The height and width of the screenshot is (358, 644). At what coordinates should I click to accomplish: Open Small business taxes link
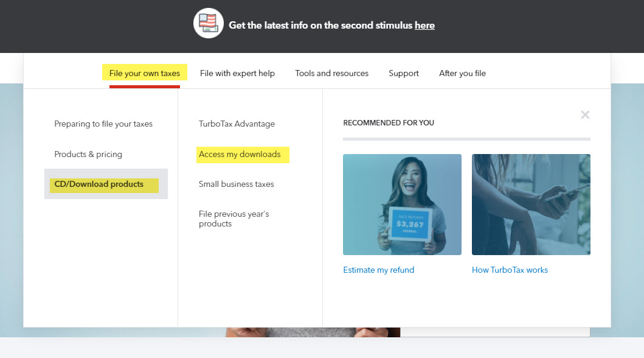(236, 184)
